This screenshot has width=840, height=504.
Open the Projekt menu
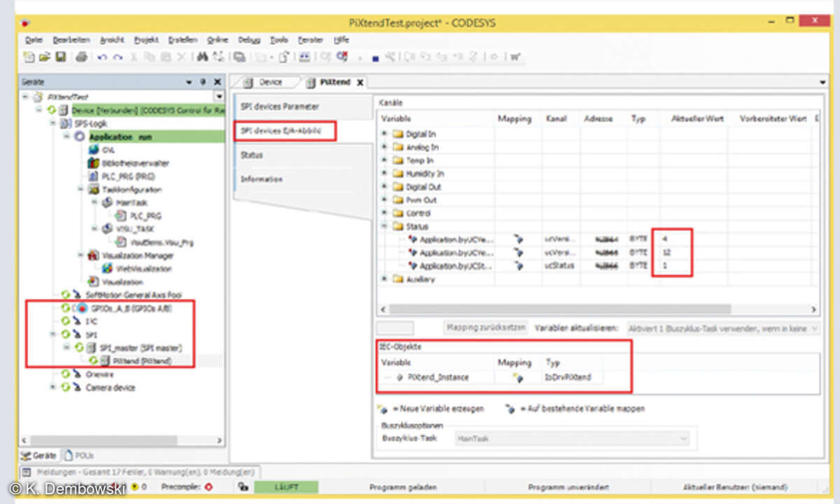coord(147,41)
